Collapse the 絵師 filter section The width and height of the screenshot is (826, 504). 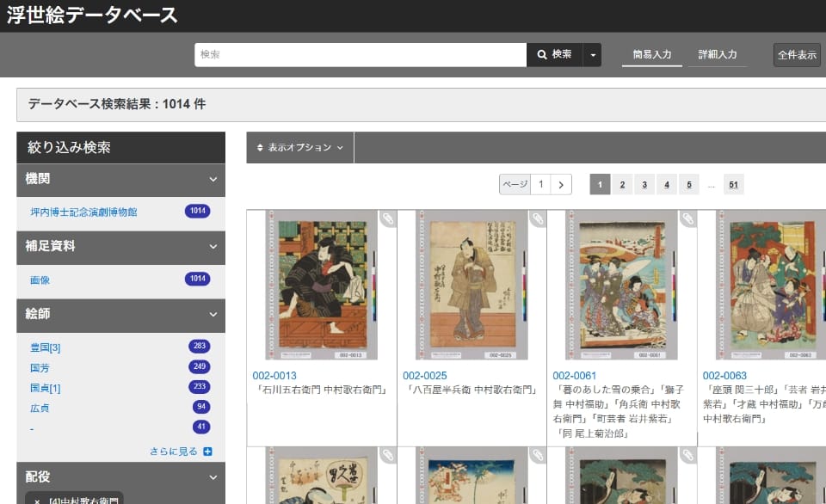(213, 315)
